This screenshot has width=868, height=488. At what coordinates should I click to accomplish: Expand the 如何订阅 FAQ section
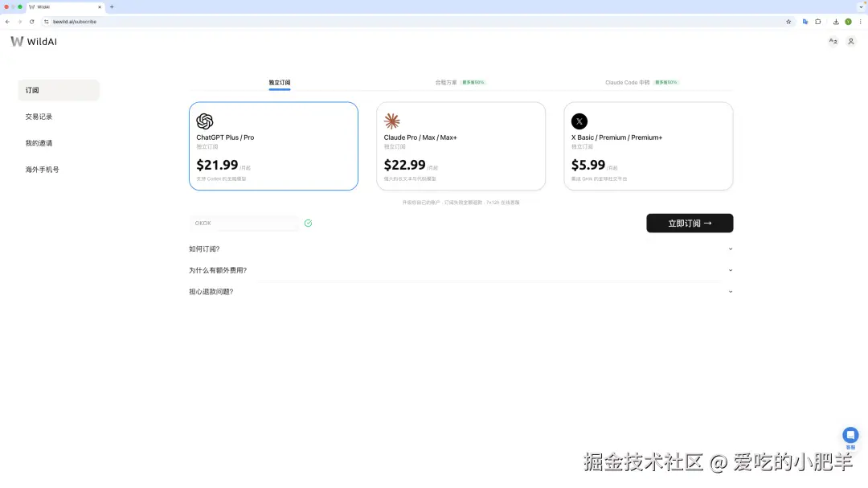203,248
